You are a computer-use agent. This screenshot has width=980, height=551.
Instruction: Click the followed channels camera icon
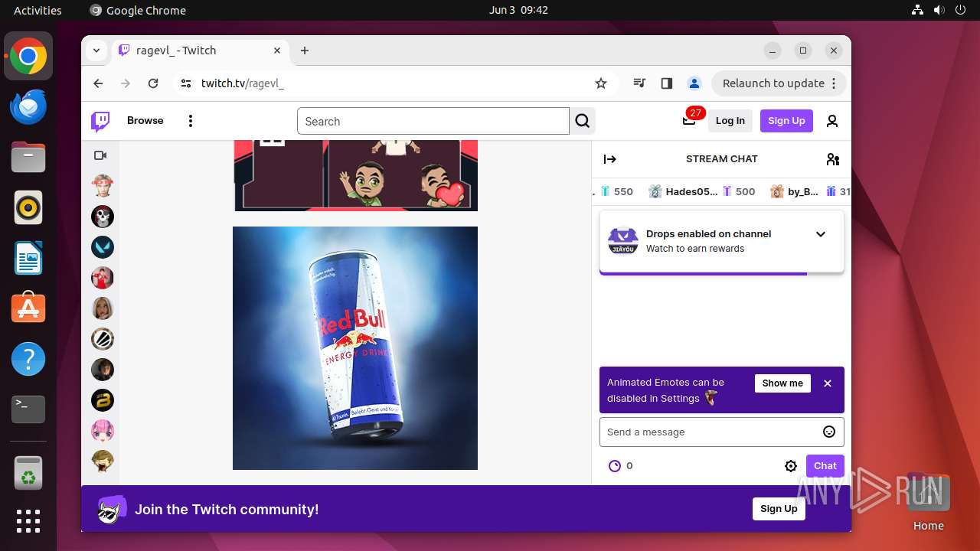(x=100, y=155)
